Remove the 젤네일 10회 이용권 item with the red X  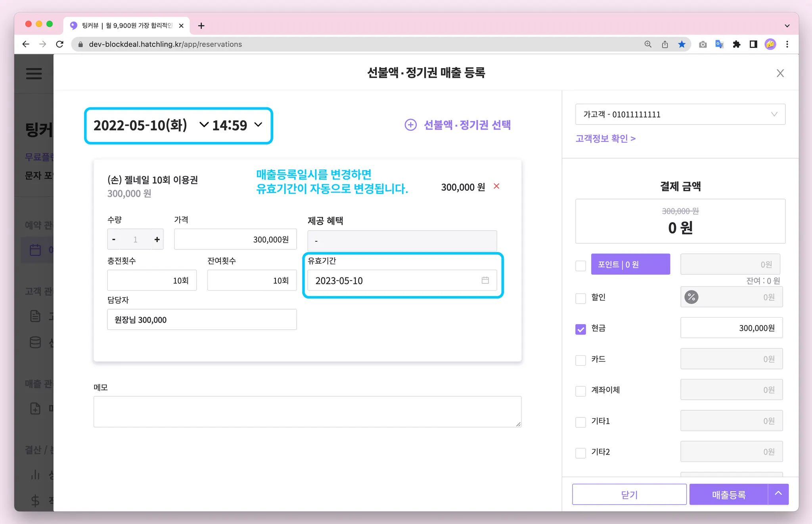coord(496,186)
